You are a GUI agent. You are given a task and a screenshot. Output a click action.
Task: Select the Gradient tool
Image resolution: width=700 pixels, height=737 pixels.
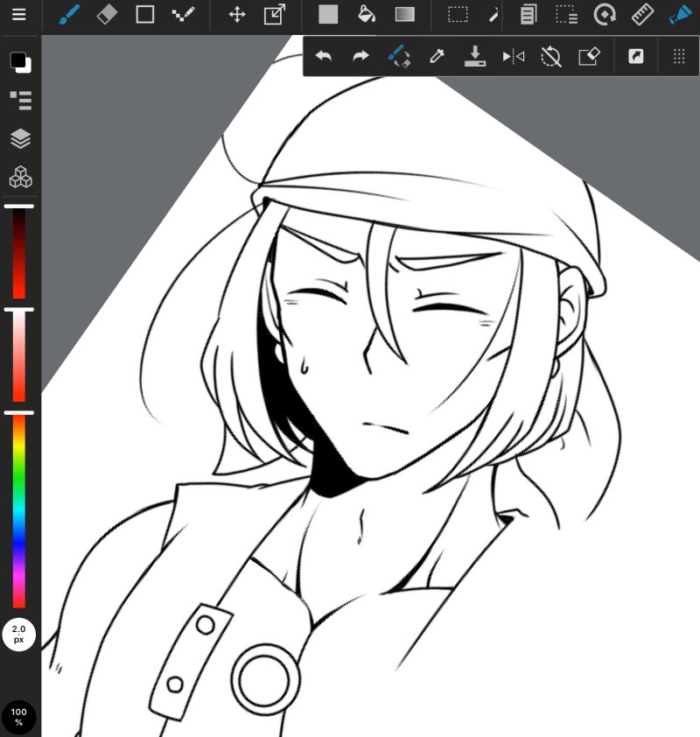(x=405, y=14)
